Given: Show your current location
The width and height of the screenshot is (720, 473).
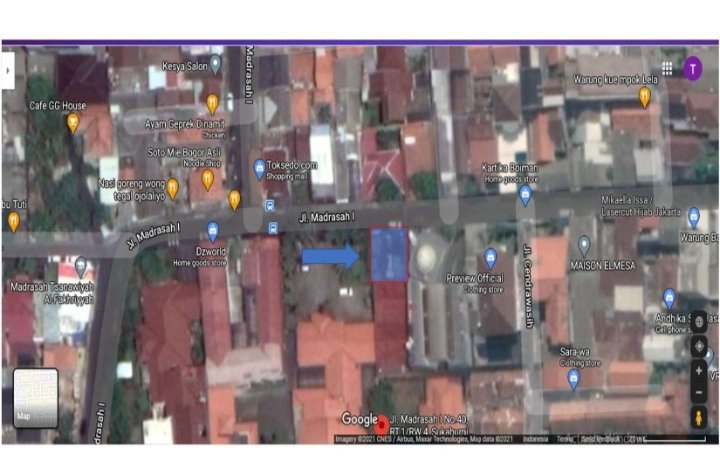Looking at the screenshot, I should (699, 346).
